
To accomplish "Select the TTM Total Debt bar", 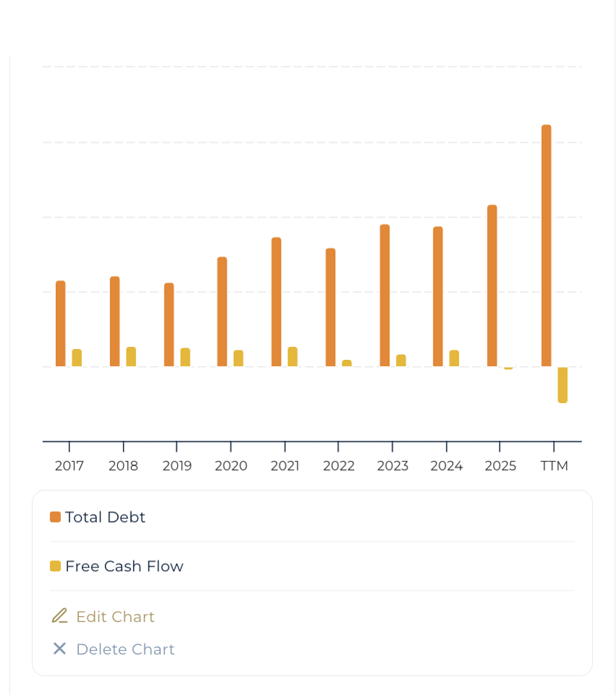I will click(x=547, y=246).
